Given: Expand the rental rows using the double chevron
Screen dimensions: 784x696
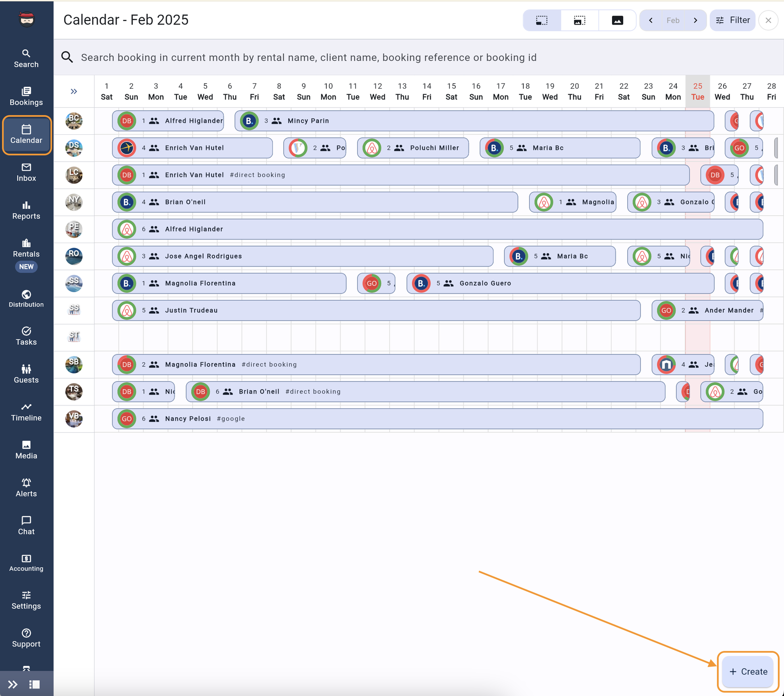Looking at the screenshot, I should [x=73, y=91].
